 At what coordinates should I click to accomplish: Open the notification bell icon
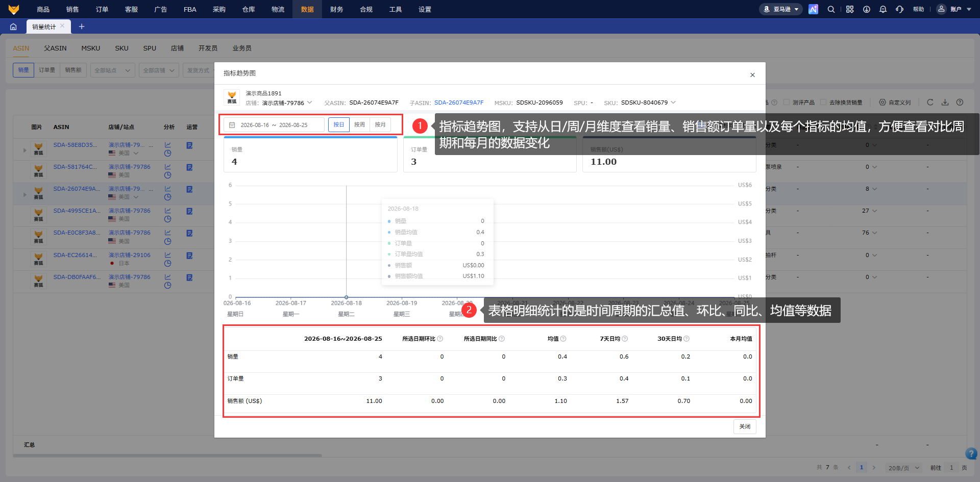(883, 9)
